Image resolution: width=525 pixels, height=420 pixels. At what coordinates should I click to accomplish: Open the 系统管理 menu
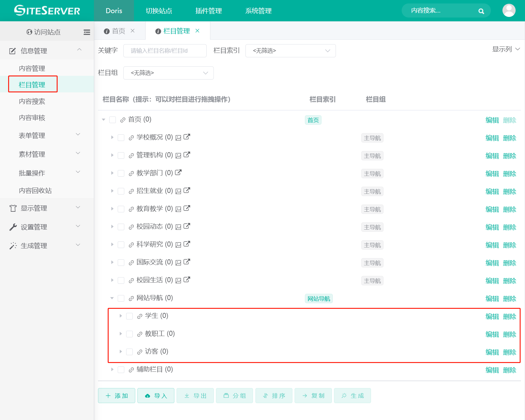click(258, 11)
